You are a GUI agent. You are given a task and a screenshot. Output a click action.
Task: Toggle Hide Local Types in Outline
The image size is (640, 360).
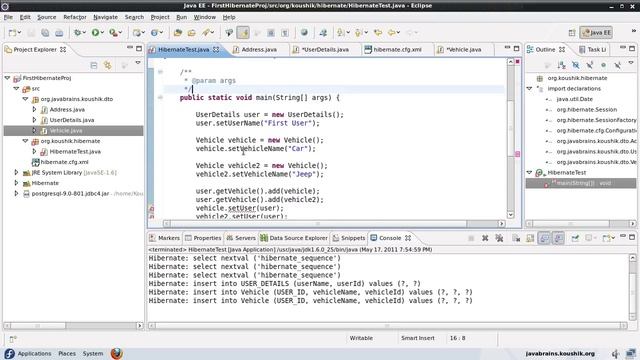[x=618, y=65]
